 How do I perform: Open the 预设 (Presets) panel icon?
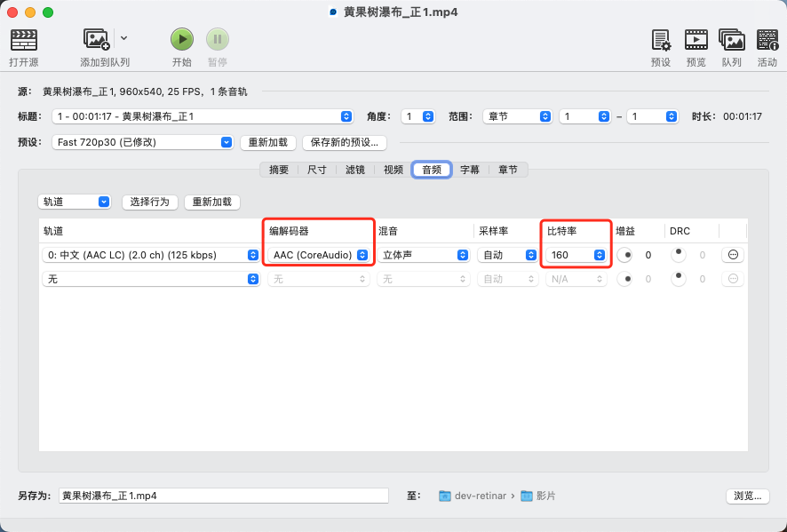tap(660, 42)
